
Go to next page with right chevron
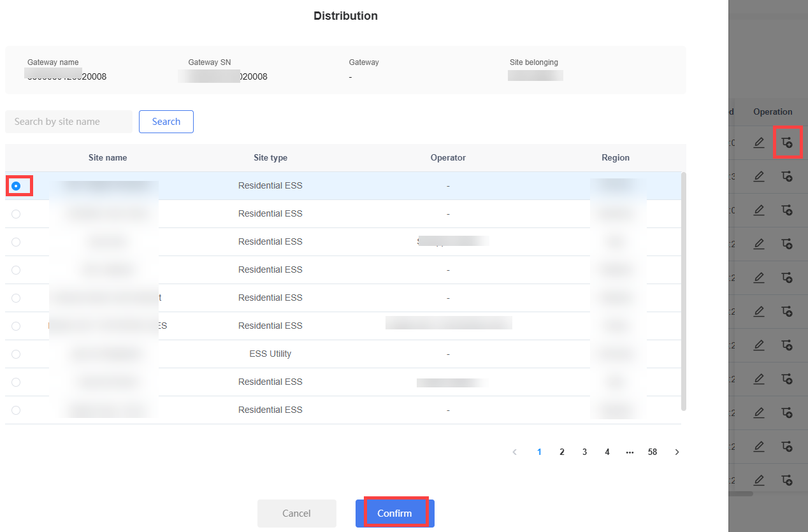[677, 452]
